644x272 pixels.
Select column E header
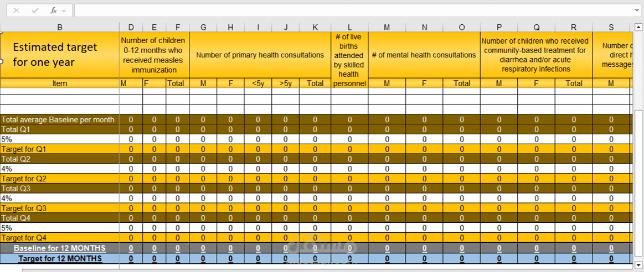[x=154, y=28]
